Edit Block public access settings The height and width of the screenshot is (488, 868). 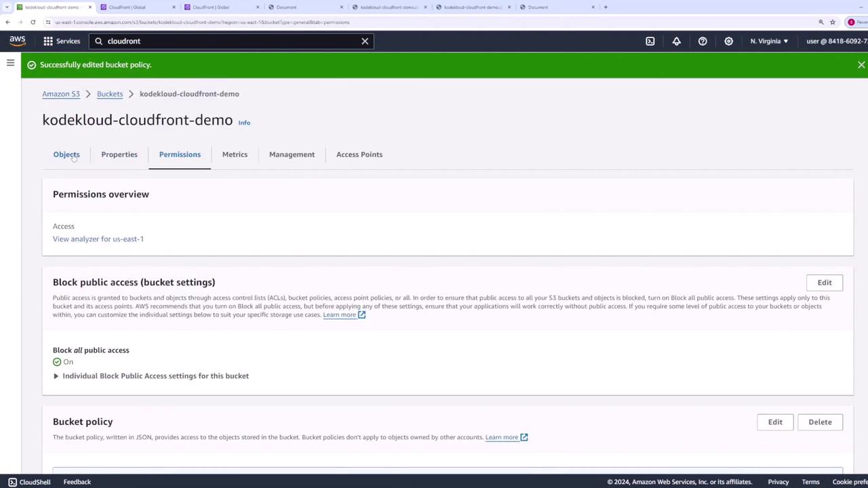(825, 283)
